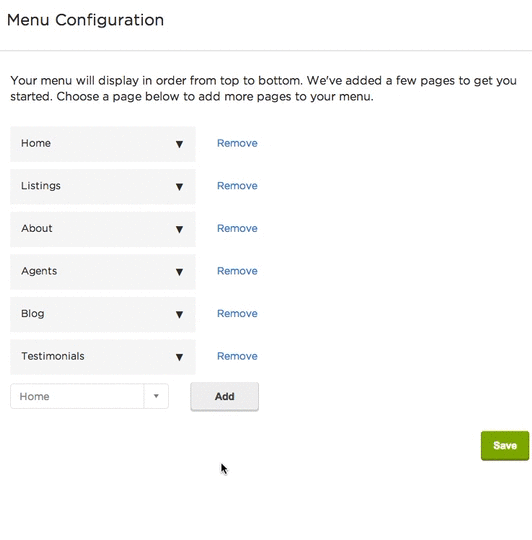Image resolution: width=532 pixels, height=540 pixels.
Task: Open the Testimonials menu item dropdown arrow
Action: tap(179, 357)
